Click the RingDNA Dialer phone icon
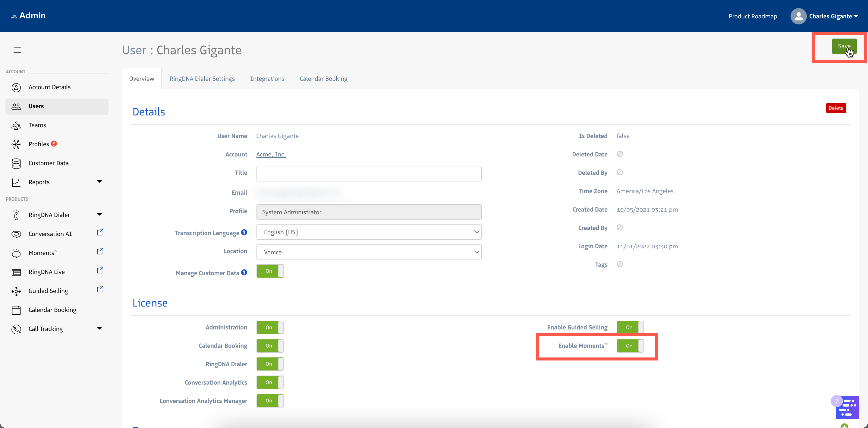Image resolution: width=868 pixels, height=428 pixels. pyautogui.click(x=16, y=215)
